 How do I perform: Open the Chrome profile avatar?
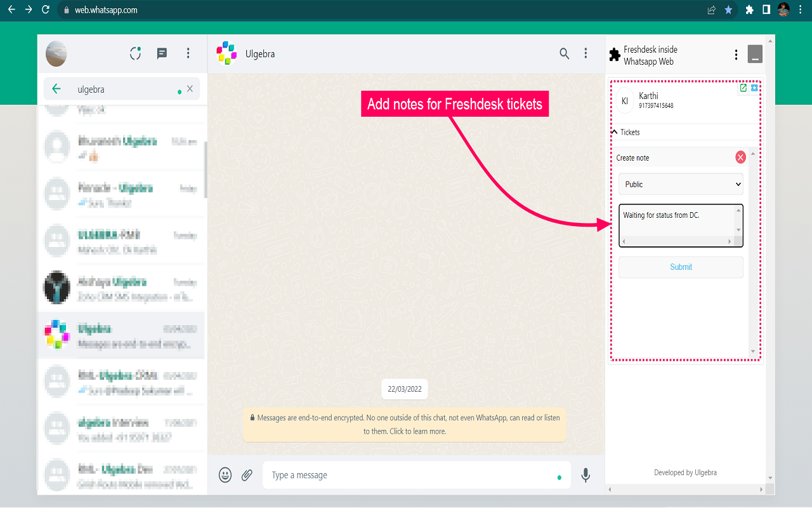(x=784, y=10)
